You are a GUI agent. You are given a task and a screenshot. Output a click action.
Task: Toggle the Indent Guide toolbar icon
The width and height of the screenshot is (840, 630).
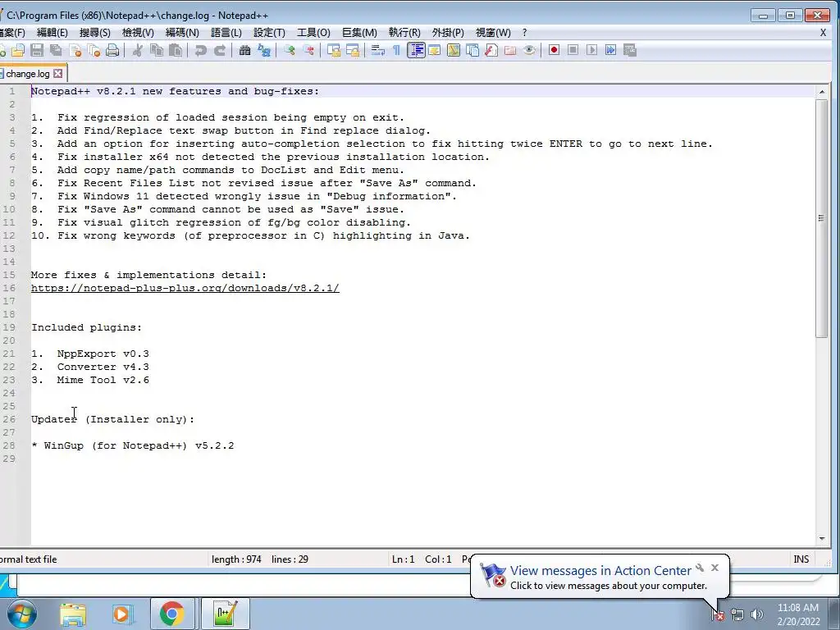(x=416, y=50)
